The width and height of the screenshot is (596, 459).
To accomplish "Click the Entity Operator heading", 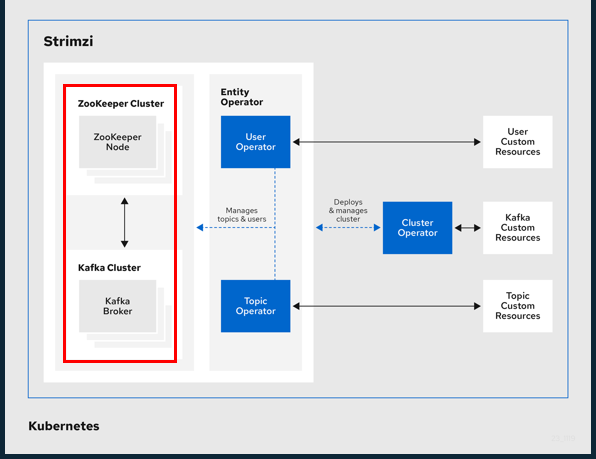I will pos(242,97).
